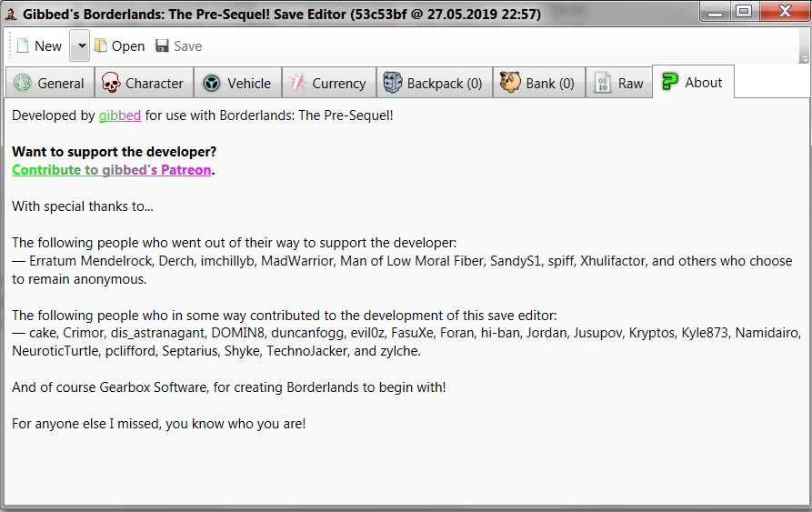
Task: Open the Contribute to gibbed's Patreon link
Action: tap(112, 170)
